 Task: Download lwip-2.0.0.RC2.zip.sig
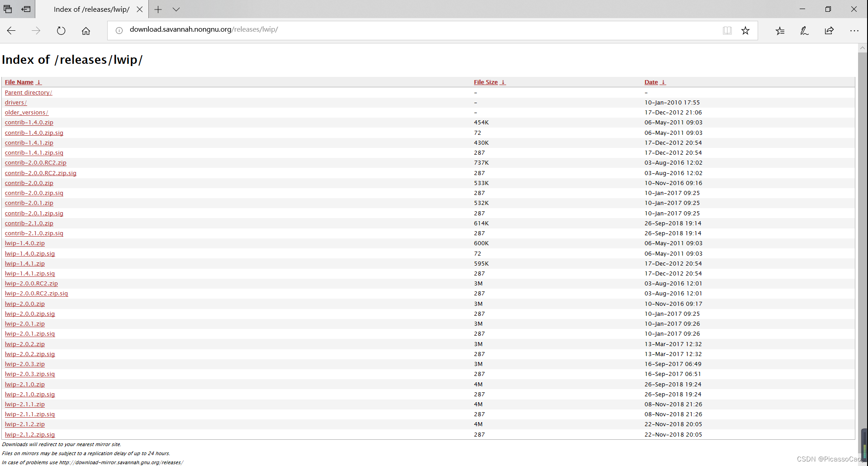click(36, 293)
